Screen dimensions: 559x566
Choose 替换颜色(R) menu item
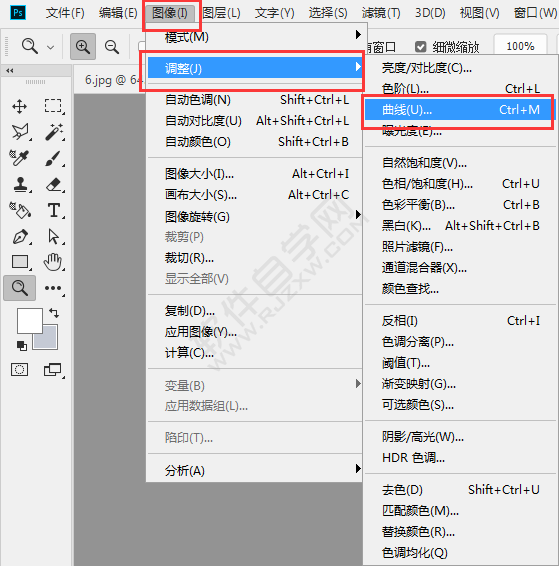460,531
